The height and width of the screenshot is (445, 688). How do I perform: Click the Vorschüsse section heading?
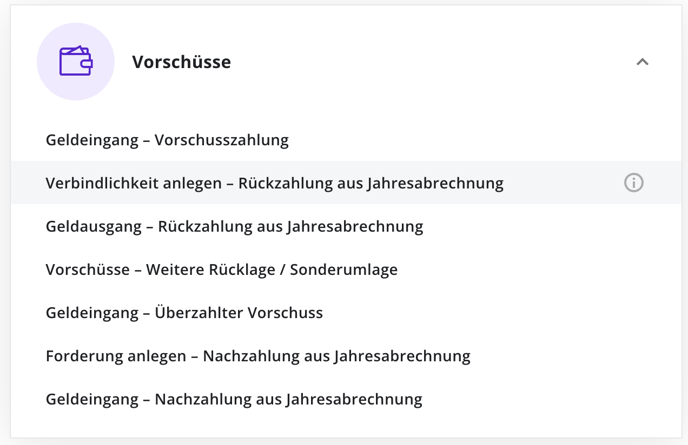coord(181,62)
